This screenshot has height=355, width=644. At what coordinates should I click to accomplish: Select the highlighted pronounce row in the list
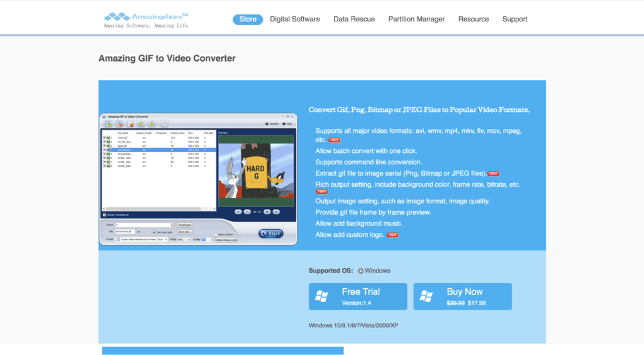[x=159, y=150]
